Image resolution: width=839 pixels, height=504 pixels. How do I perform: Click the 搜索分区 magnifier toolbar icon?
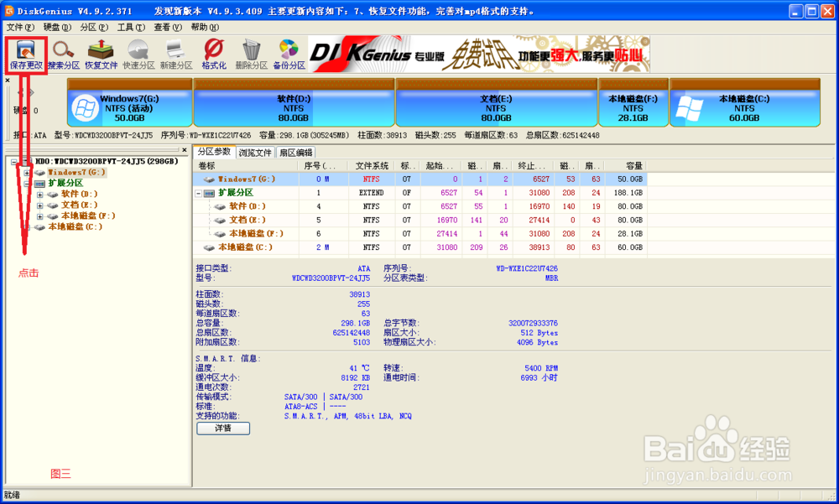tap(64, 55)
